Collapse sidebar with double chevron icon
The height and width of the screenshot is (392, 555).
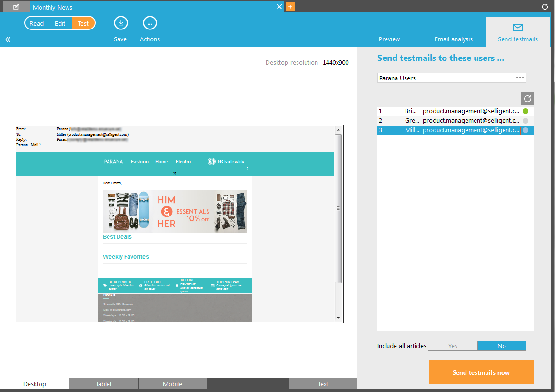8,39
